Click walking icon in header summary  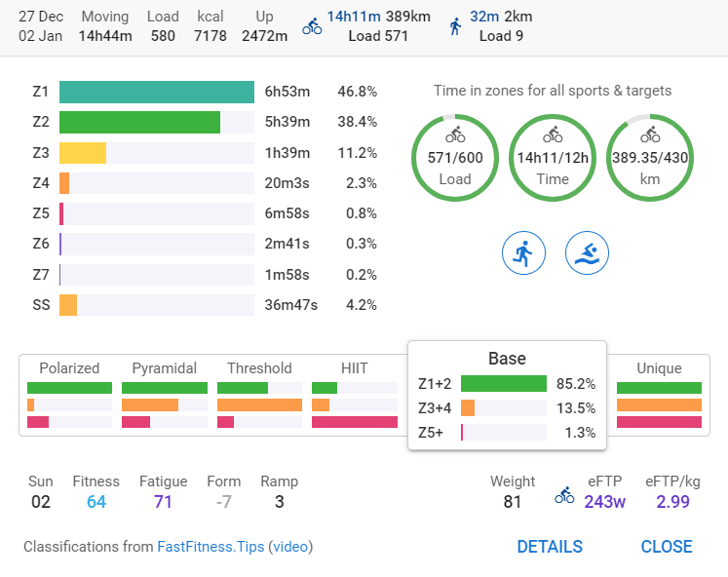pos(455,26)
